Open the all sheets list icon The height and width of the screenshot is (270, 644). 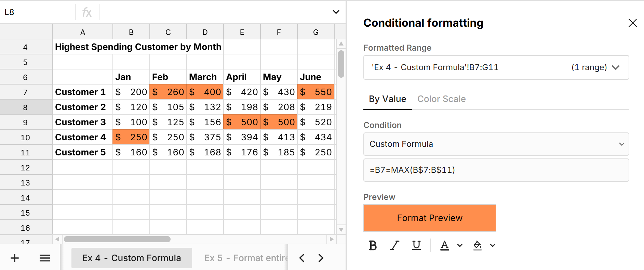[x=45, y=258]
